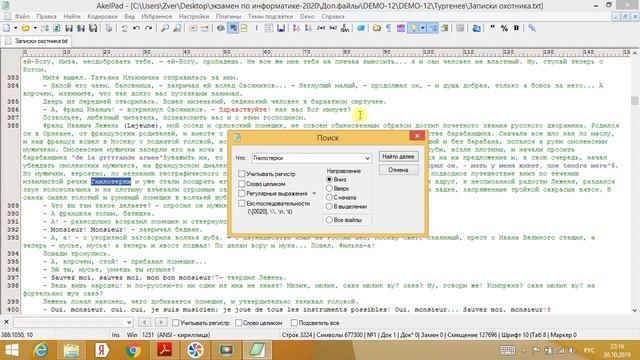The image size is (640, 360).
Task: Click previous-match '<' button in bottom bar
Action: tap(144, 322)
